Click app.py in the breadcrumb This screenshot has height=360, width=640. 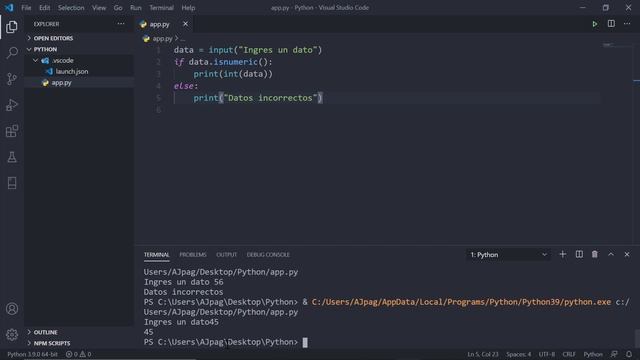point(162,39)
